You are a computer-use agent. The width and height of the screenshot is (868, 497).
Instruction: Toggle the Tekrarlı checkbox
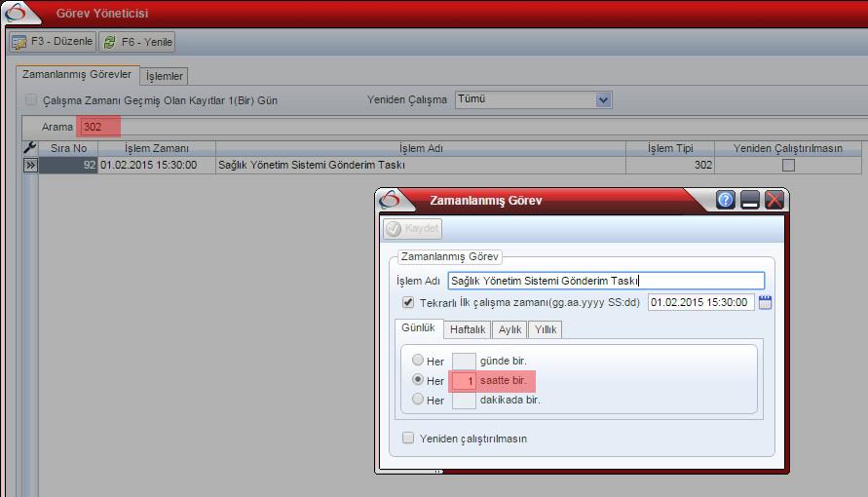coord(408,302)
